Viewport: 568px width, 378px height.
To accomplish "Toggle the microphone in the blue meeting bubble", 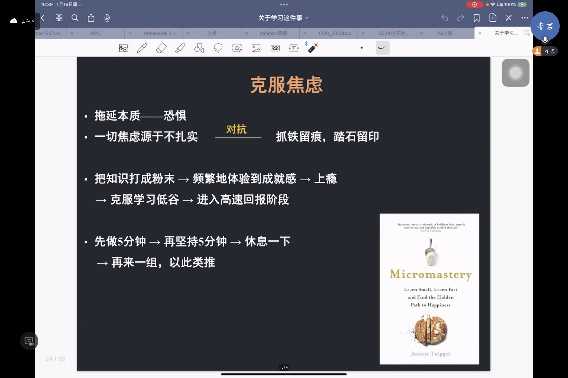I will 545,40.
